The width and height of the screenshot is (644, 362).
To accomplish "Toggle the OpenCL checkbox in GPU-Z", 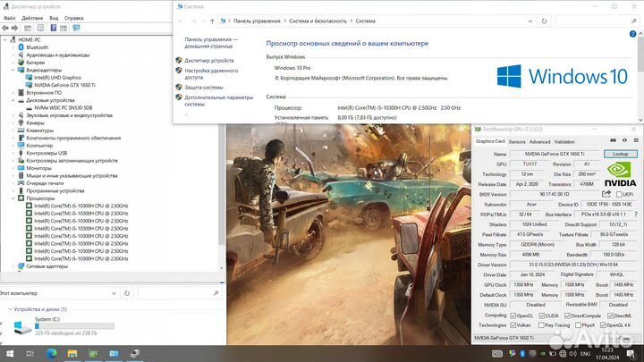I will point(513,316).
